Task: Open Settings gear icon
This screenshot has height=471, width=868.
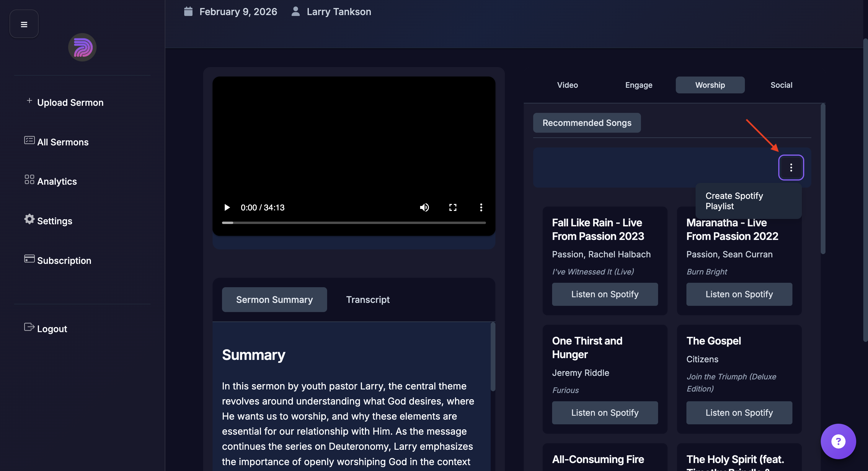Action: point(29,219)
